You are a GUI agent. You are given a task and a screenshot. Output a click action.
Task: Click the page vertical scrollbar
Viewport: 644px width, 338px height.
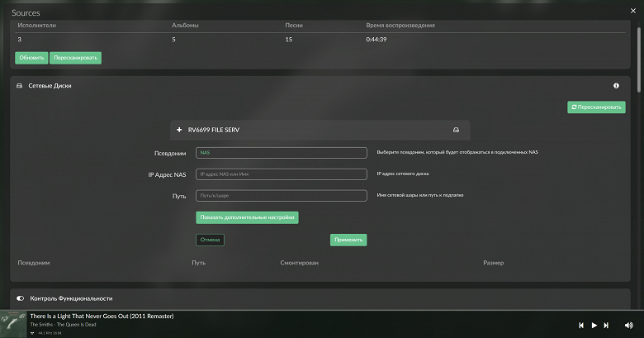(x=639, y=60)
